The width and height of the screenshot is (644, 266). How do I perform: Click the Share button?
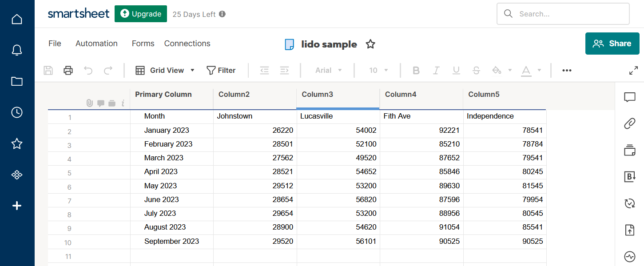pos(612,43)
